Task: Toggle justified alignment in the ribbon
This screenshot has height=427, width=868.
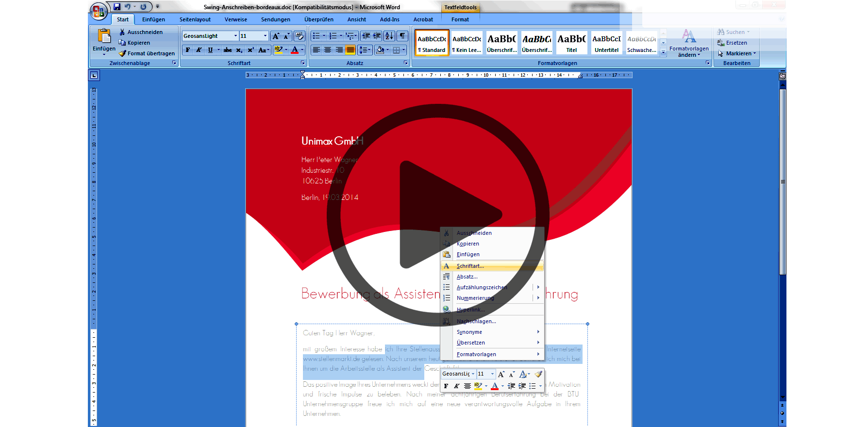Action: pyautogui.click(x=350, y=50)
